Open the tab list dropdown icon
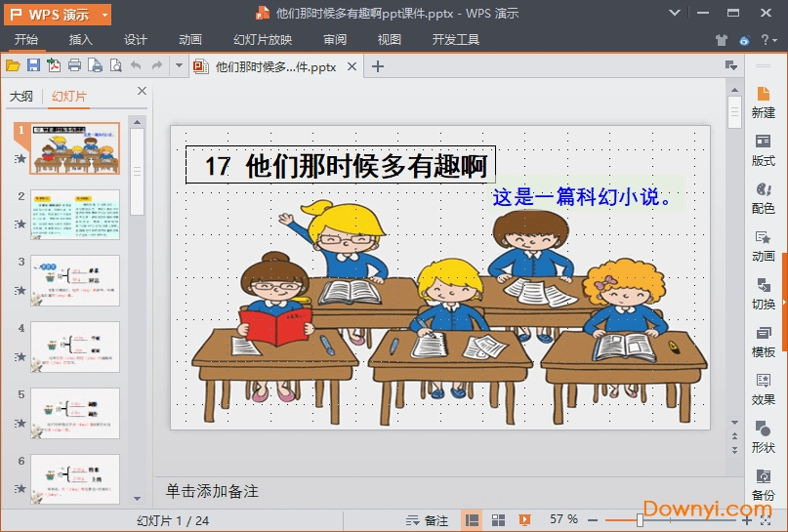This screenshot has width=788, height=532. pos(730,65)
